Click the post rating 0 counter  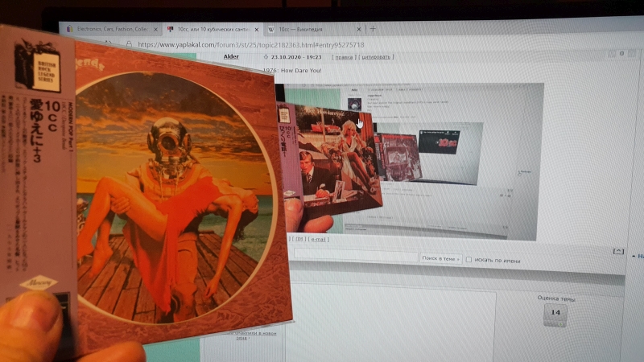(621, 53)
